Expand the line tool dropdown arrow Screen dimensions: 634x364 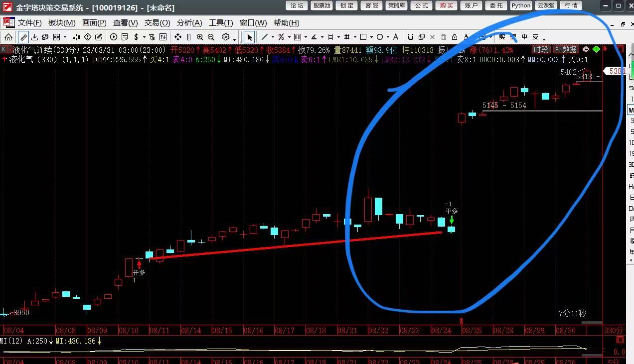273,37
